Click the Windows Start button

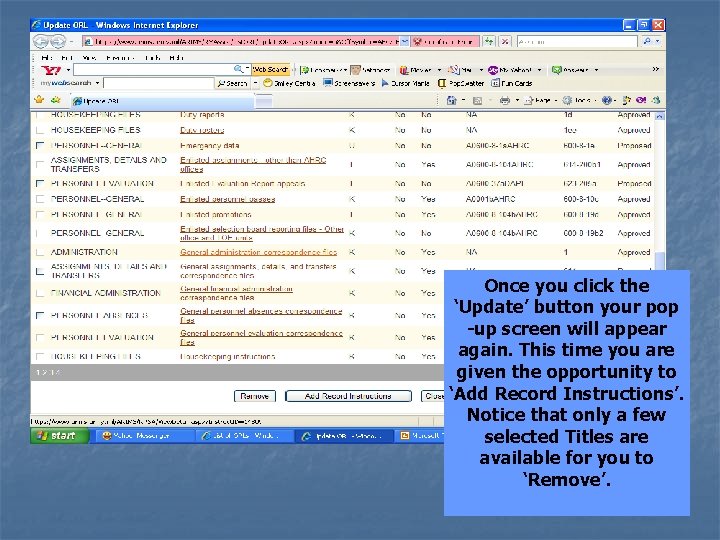point(59,435)
